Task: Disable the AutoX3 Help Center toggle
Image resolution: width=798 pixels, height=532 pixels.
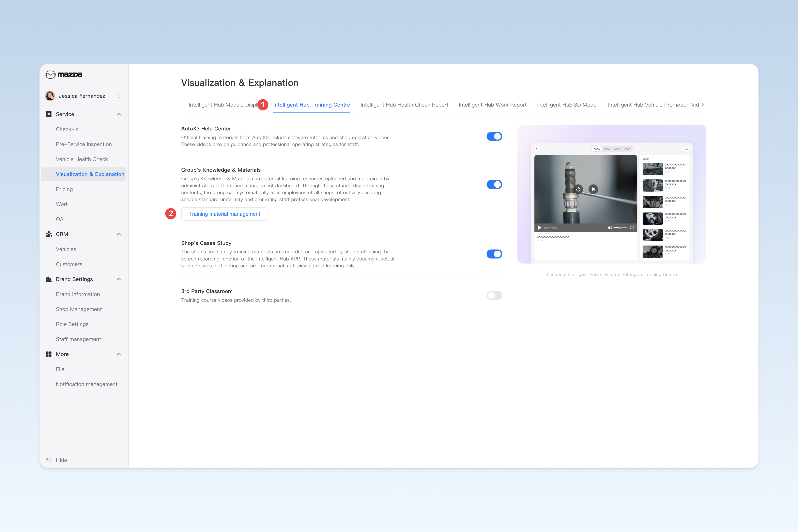Action: click(x=494, y=136)
